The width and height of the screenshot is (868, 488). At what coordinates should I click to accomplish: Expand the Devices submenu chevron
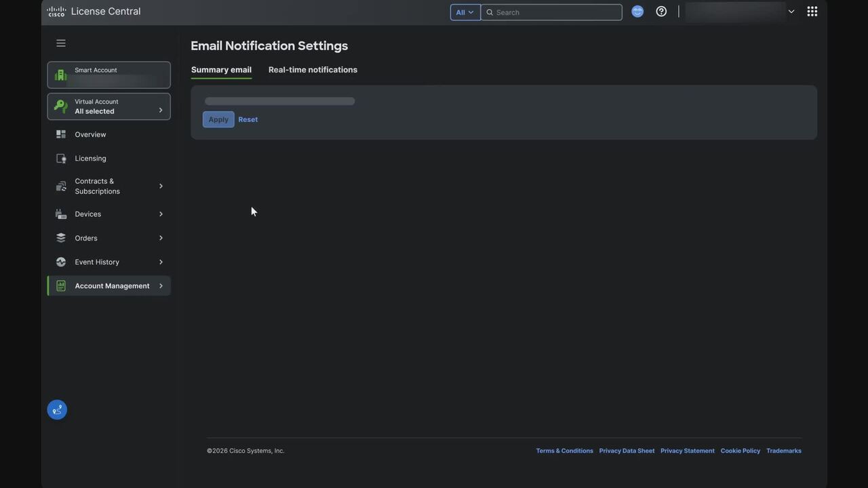(161, 214)
